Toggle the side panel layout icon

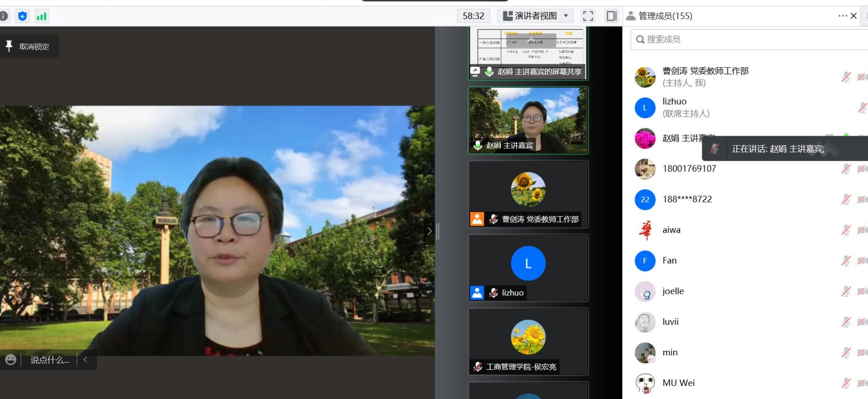(611, 16)
